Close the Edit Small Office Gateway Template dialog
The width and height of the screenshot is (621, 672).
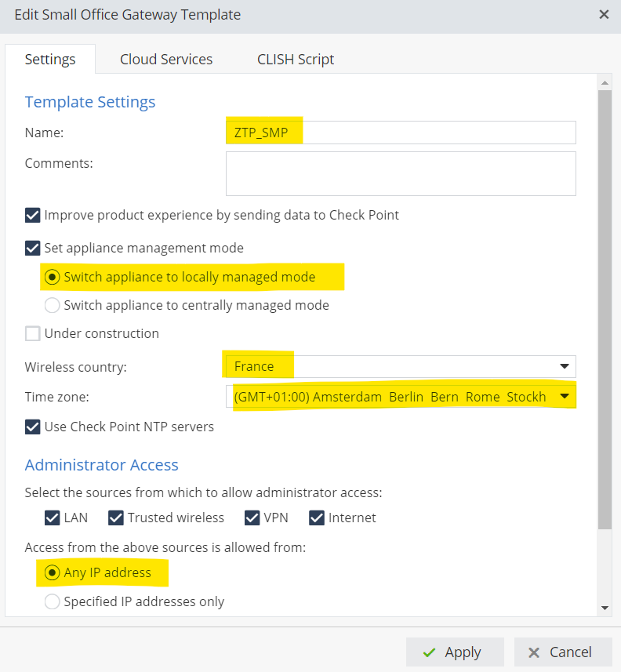tap(604, 15)
